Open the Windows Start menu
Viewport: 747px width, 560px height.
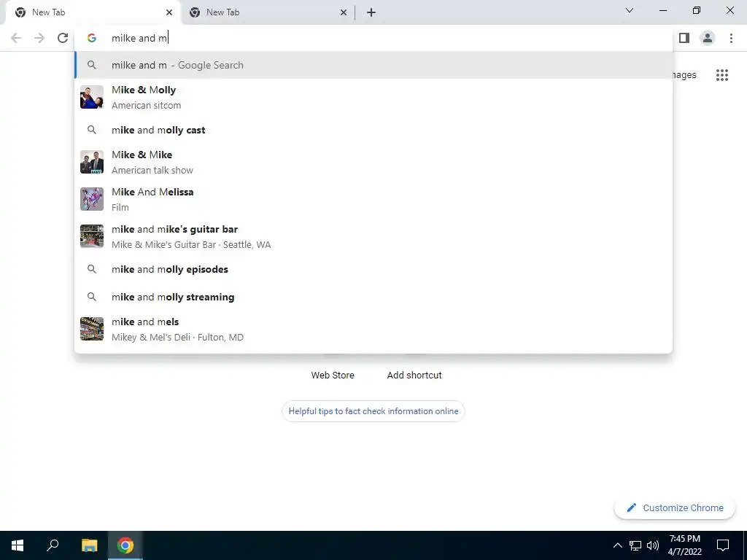18,545
